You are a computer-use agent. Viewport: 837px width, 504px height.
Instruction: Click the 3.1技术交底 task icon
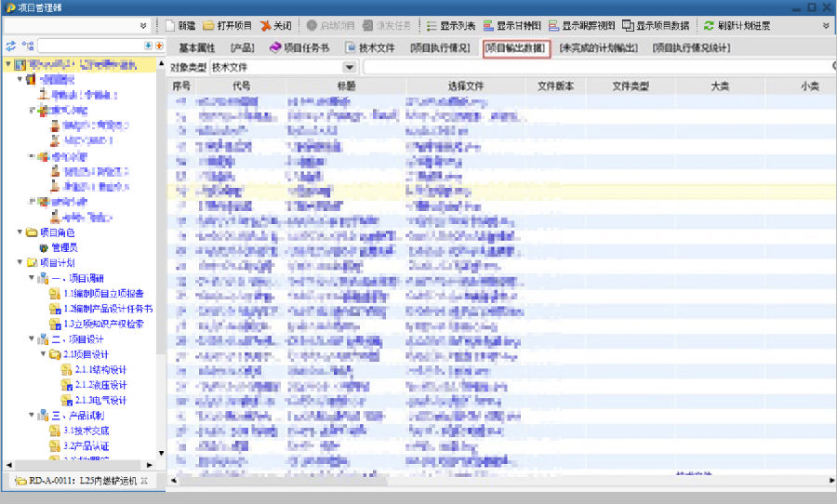tap(55, 431)
